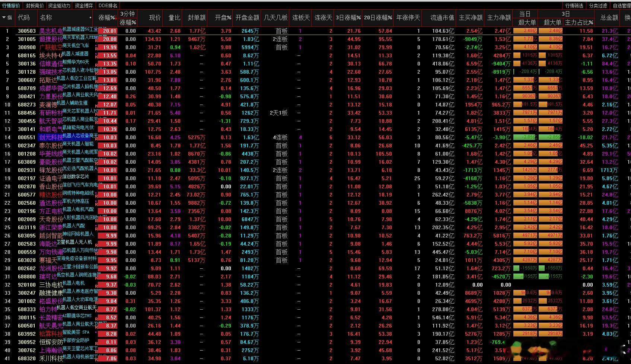Toggle sort on the main 涨幅% header
The height and width of the screenshot is (364, 631).
[x=108, y=18]
